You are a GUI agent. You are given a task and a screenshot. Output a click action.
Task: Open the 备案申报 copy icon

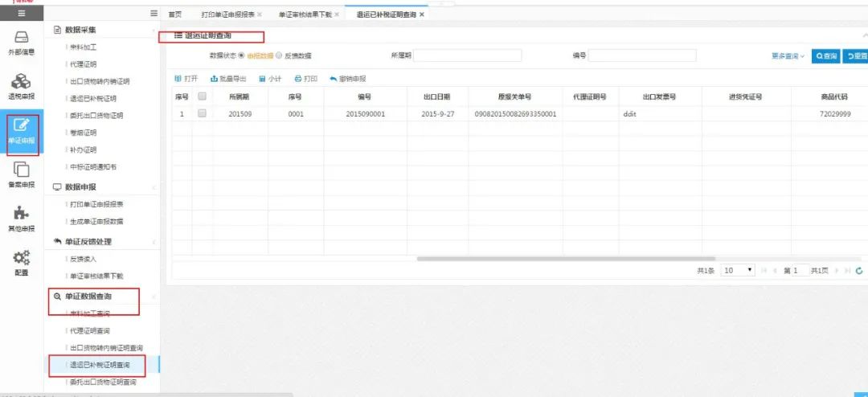click(22, 170)
